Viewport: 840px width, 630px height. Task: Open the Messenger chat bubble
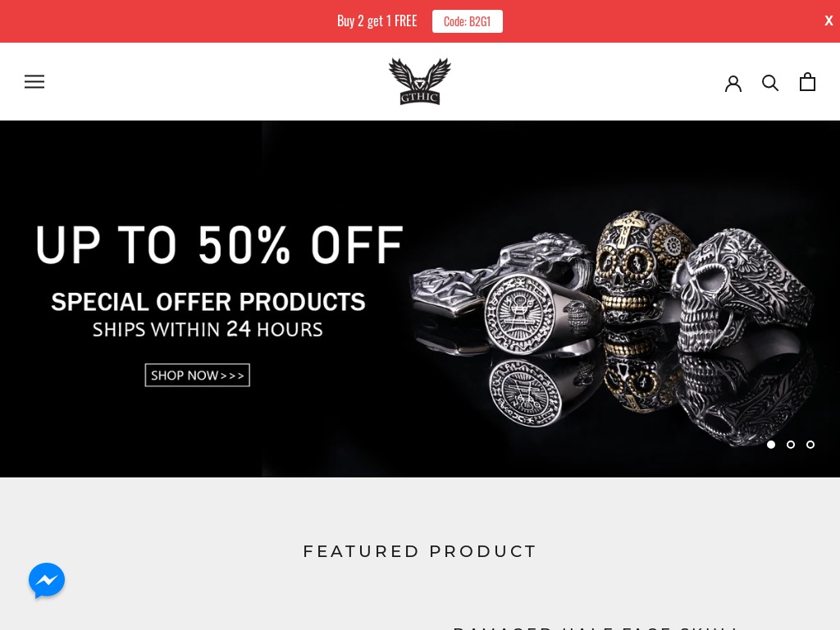(47, 580)
